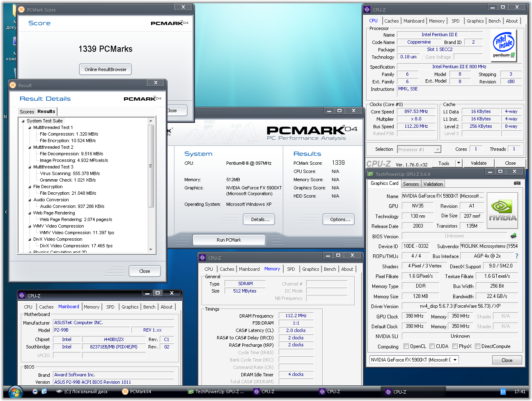Click GPU Name field in GPU-Z
532x401 pixels.
click(x=443, y=196)
